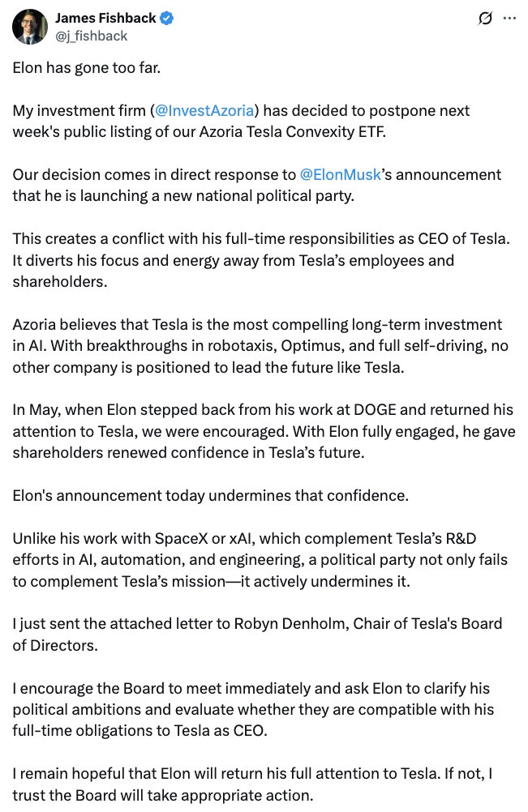Screen dimensions: 528x812
Task: Click the 'I remain hopeful' closing paragraph
Action: click(252, 784)
